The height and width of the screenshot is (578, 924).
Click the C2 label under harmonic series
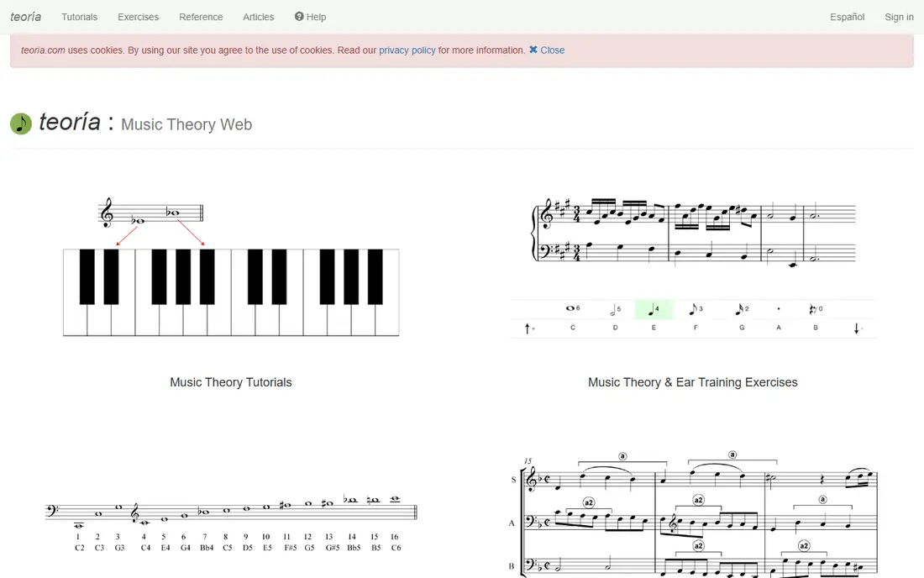pyautogui.click(x=80, y=548)
